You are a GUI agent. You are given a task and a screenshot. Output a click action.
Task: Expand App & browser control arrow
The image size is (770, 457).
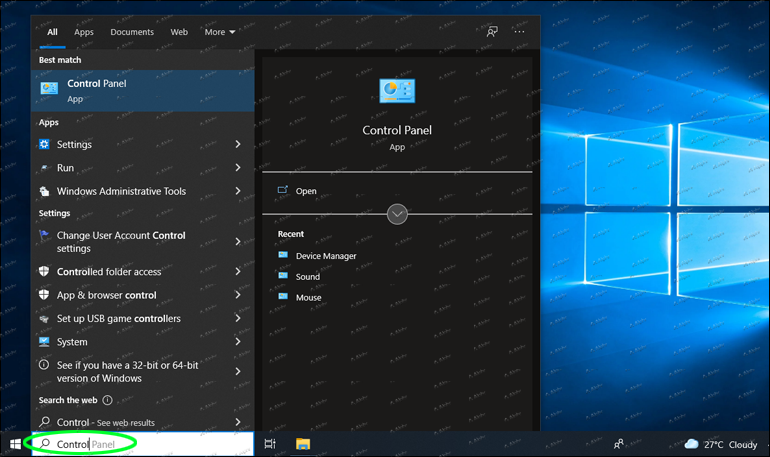click(238, 295)
